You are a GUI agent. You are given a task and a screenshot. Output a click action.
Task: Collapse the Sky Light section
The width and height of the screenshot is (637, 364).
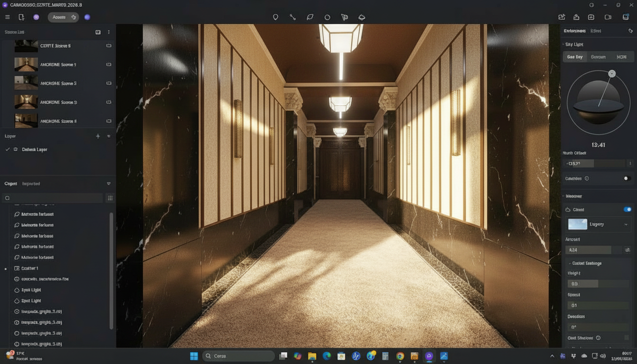click(564, 45)
